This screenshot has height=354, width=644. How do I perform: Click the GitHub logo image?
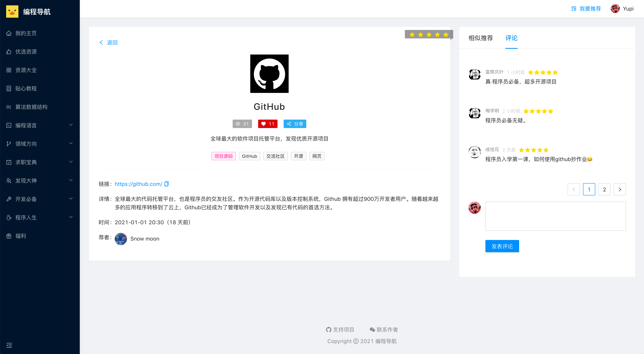[x=269, y=74]
